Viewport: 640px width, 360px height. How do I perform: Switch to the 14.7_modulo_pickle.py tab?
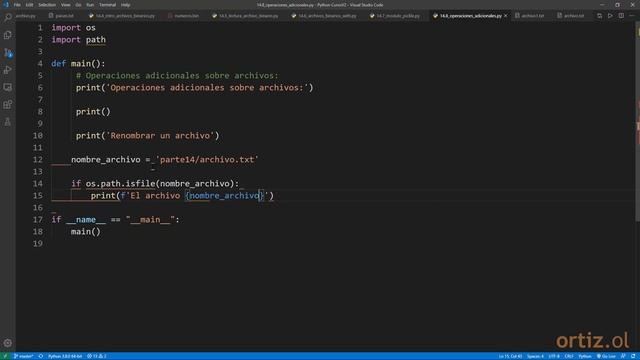pyautogui.click(x=395, y=16)
